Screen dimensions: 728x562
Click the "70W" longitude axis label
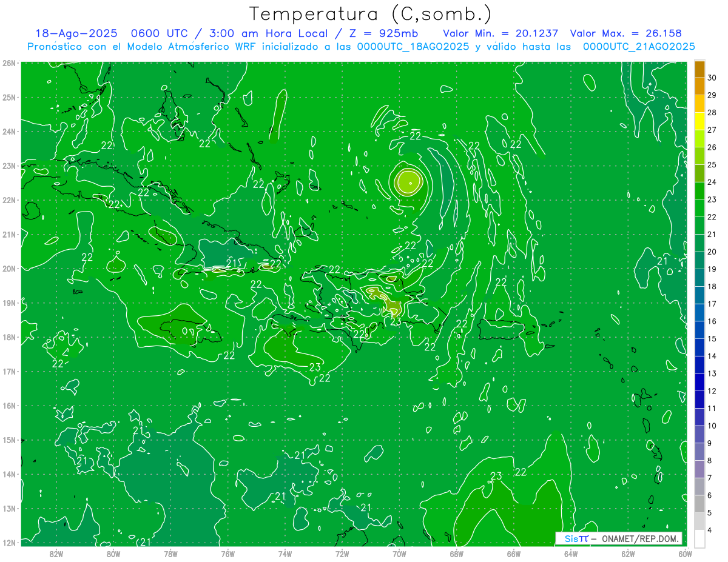399,554
